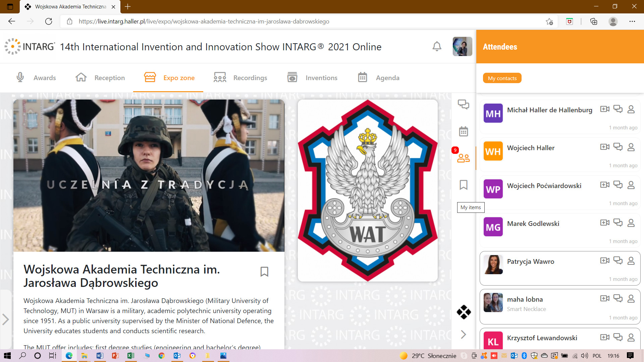
Task: Close the Wojskowa Akademia Techniczna tab
Action: coord(113,7)
